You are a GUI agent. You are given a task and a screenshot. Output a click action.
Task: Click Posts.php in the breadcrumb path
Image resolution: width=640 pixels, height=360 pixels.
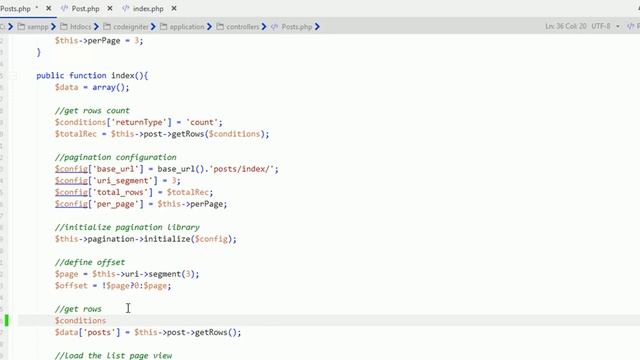coord(297,27)
